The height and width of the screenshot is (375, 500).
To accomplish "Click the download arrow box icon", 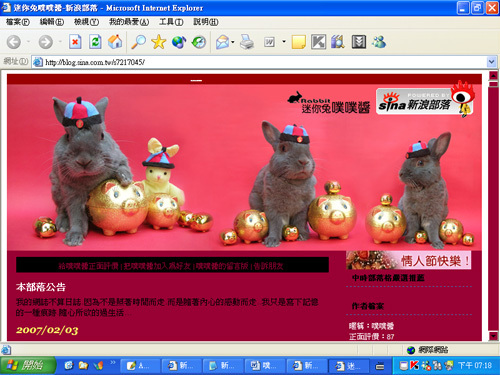I will coord(359,42).
